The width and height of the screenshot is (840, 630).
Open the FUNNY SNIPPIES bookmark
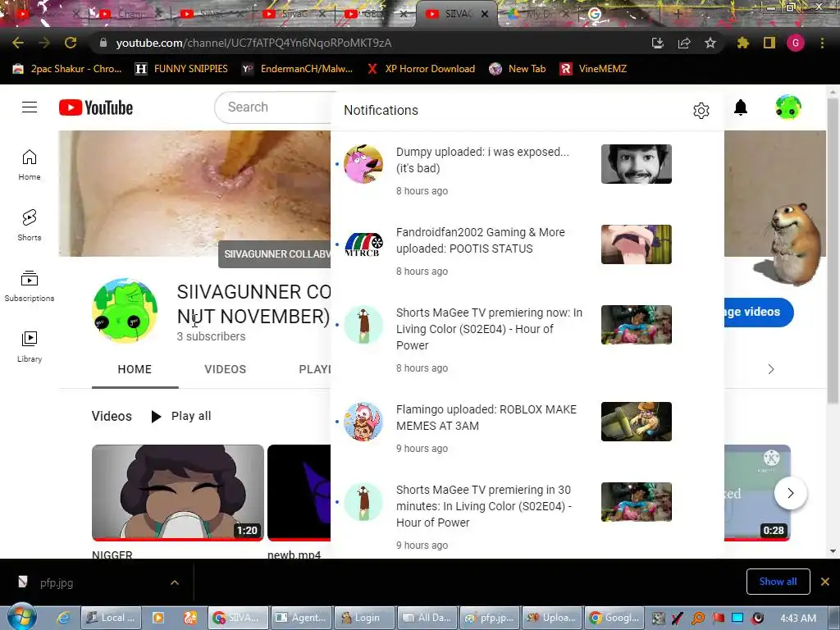click(x=181, y=69)
